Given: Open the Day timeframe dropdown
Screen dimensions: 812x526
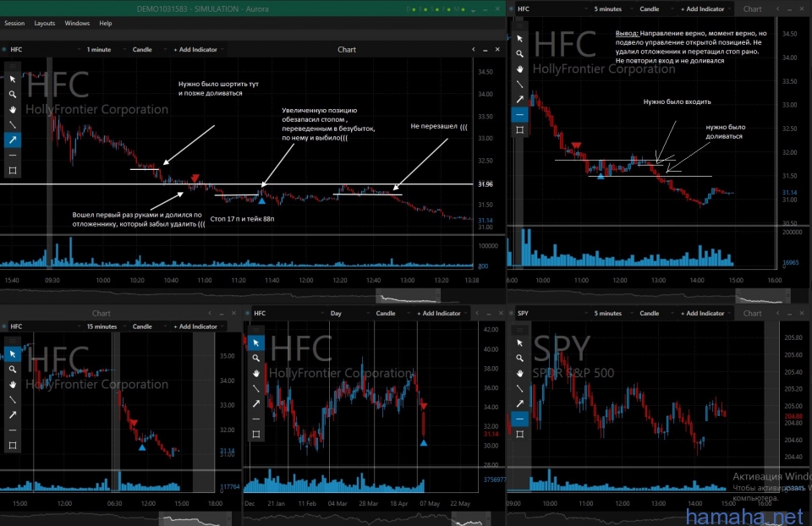Looking at the screenshot, I should pyautogui.click(x=348, y=313).
